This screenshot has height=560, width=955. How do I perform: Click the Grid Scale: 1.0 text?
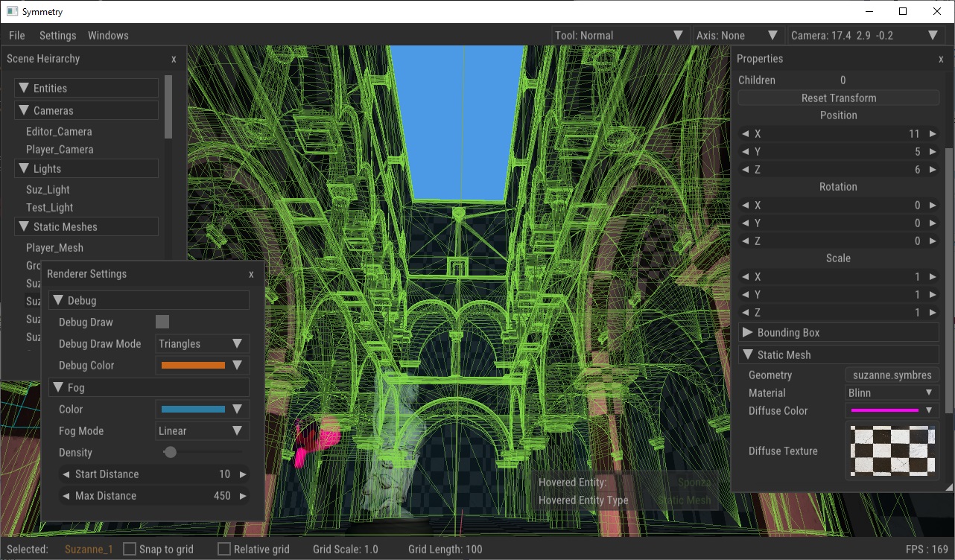(x=346, y=549)
